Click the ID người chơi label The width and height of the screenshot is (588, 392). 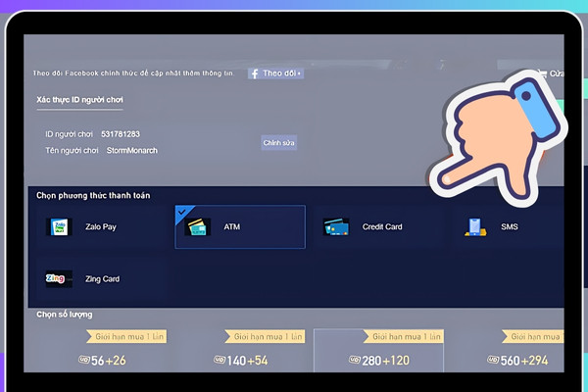69,134
